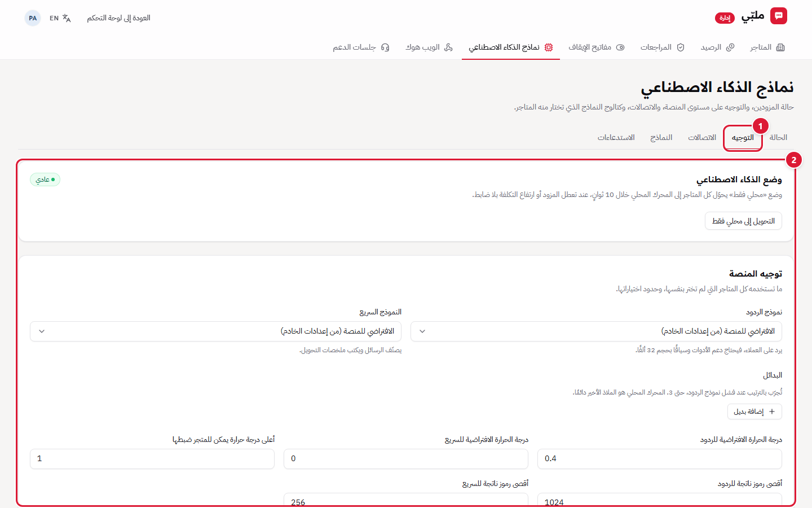Viewport: 812px width, 508px height.
Task: Click the chip icon next to نماذج الذكاء الاصطناعي
Action: [x=549, y=47]
